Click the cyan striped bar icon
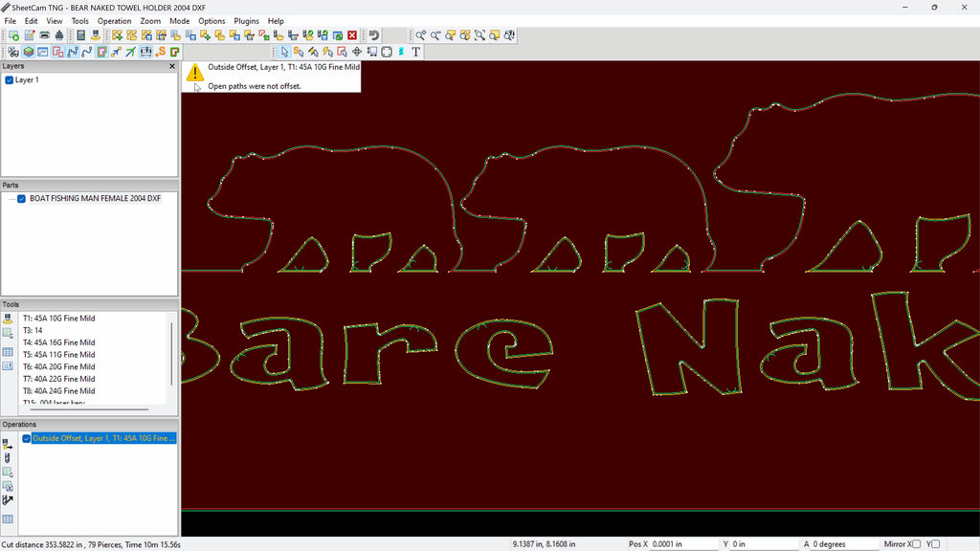The image size is (980, 551). tap(401, 52)
